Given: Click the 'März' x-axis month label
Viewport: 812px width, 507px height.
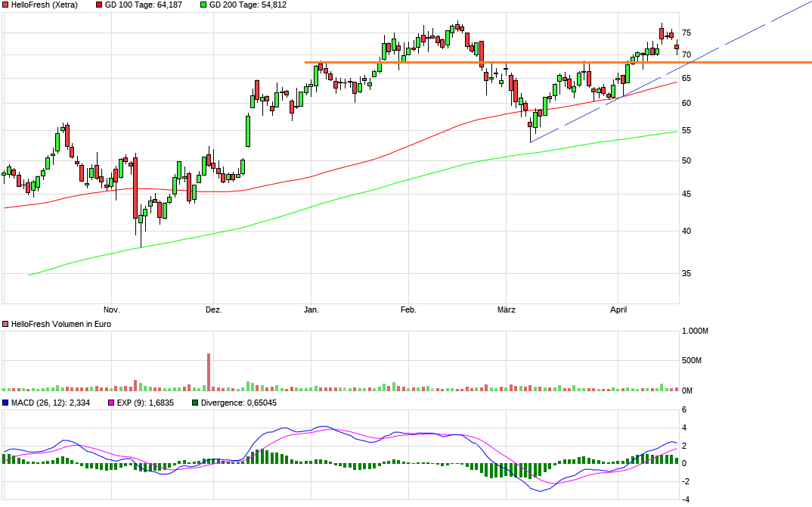Looking at the screenshot, I should pos(507,310).
